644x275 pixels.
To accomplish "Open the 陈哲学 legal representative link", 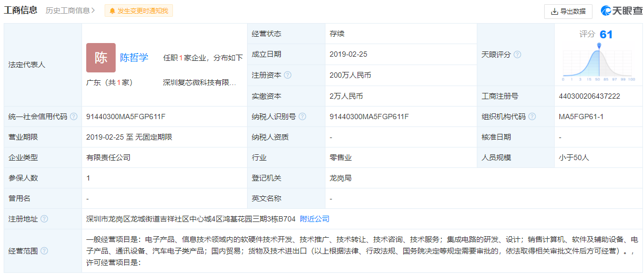I will (x=134, y=58).
